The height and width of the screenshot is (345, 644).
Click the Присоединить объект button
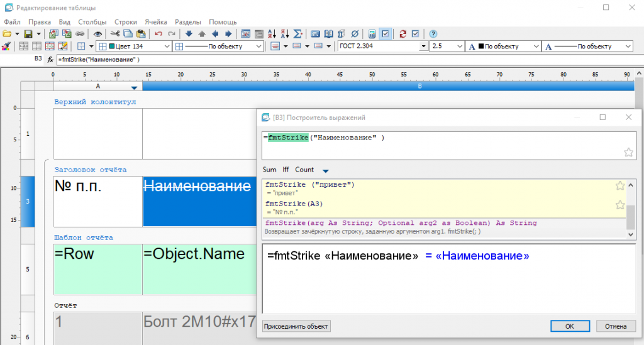click(x=296, y=326)
